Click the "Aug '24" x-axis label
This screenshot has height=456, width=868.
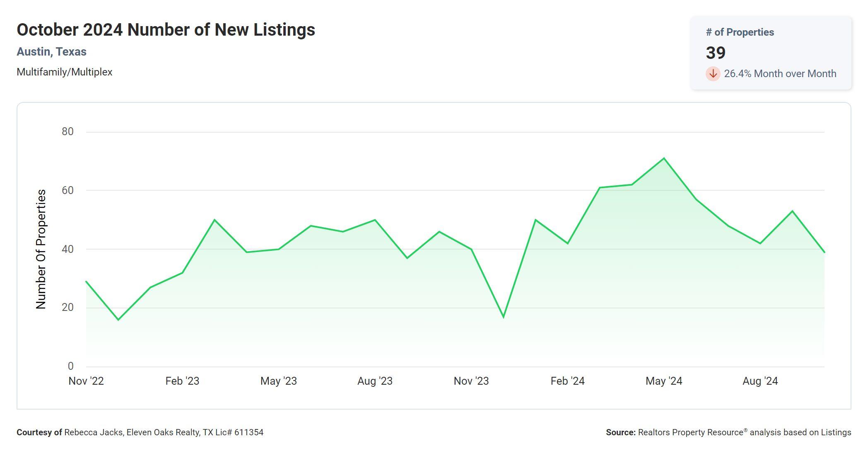[x=760, y=381]
